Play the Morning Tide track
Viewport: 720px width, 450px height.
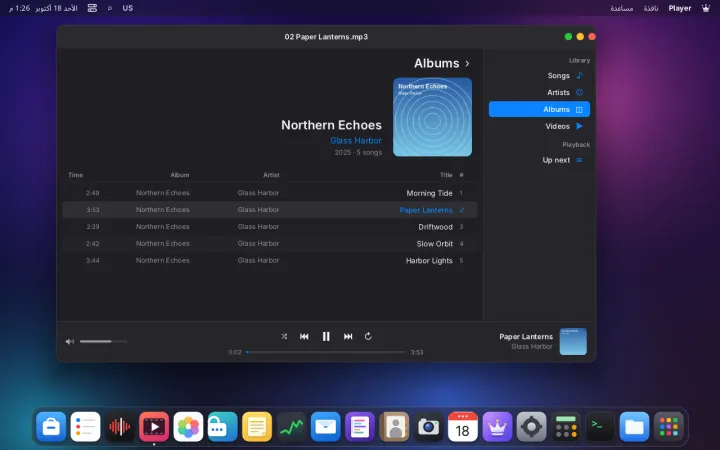pos(270,193)
